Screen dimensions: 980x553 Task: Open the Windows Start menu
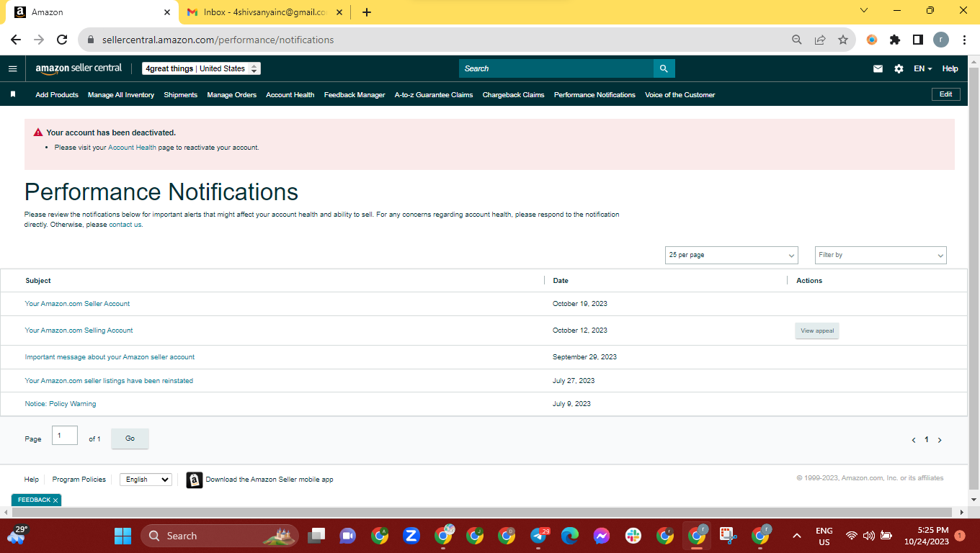123,536
